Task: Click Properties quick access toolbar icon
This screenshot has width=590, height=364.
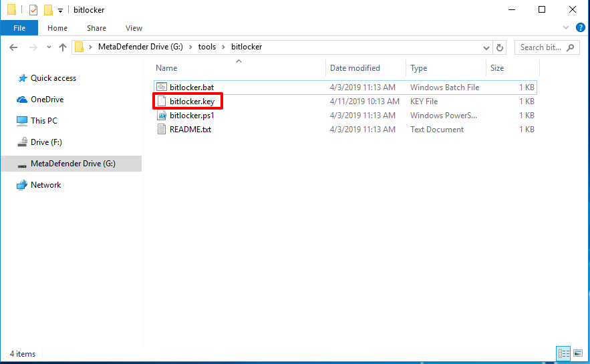Action: tap(33, 10)
